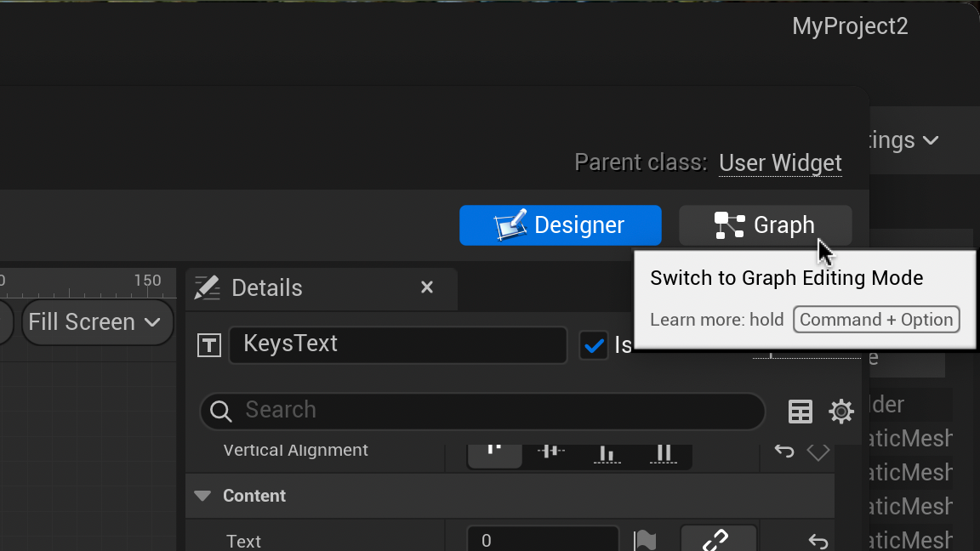Viewport: 980px width, 551px height.
Task: Close the Details panel tab
Action: pyautogui.click(x=427, y=288)
